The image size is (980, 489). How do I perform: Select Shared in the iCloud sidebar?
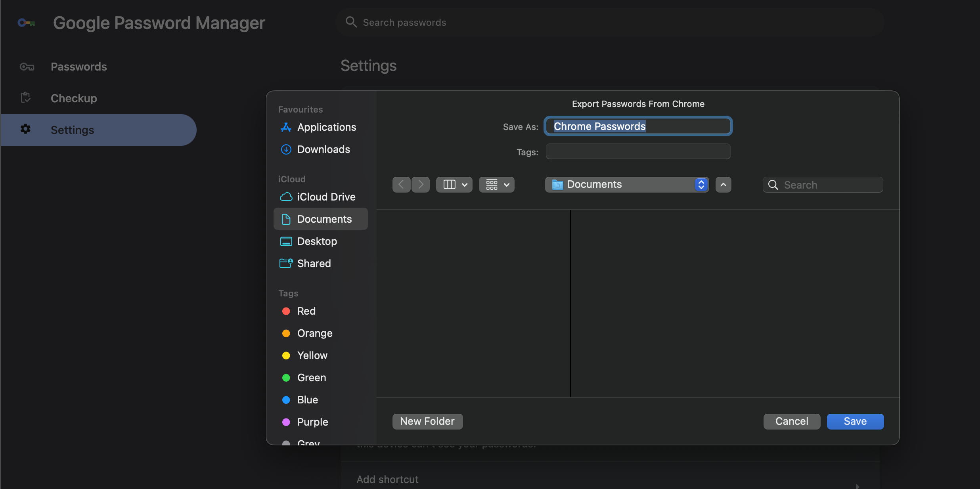coord(321,264)
